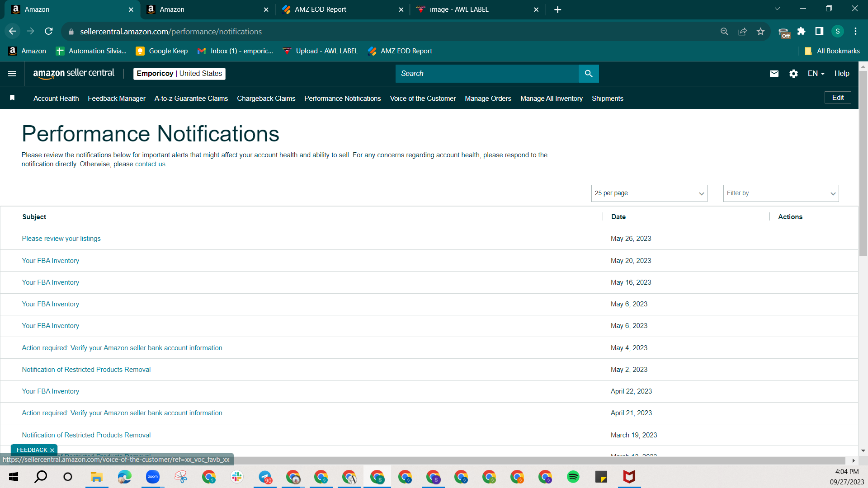Click the share page icon in address bar
This screenshot has width=868, height=488.
[x=742, y=31]
